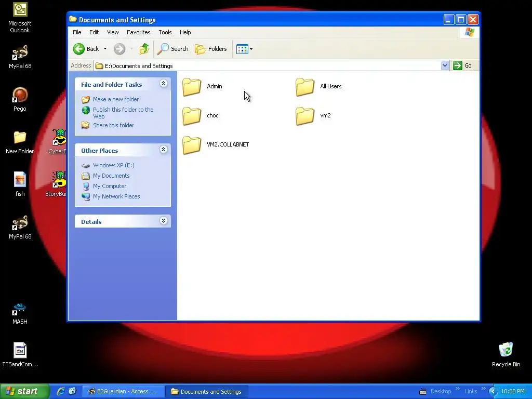Select the Admin folder

(x=202, y=87)
